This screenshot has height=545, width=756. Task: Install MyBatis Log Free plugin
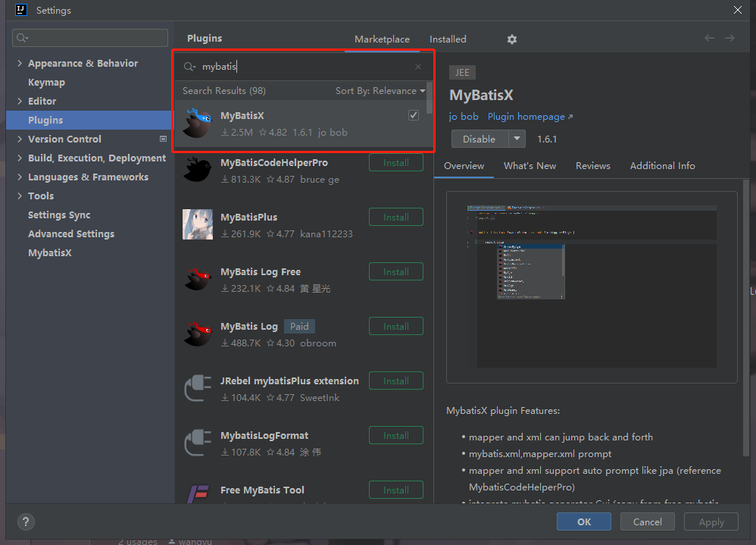pos(396,271)
